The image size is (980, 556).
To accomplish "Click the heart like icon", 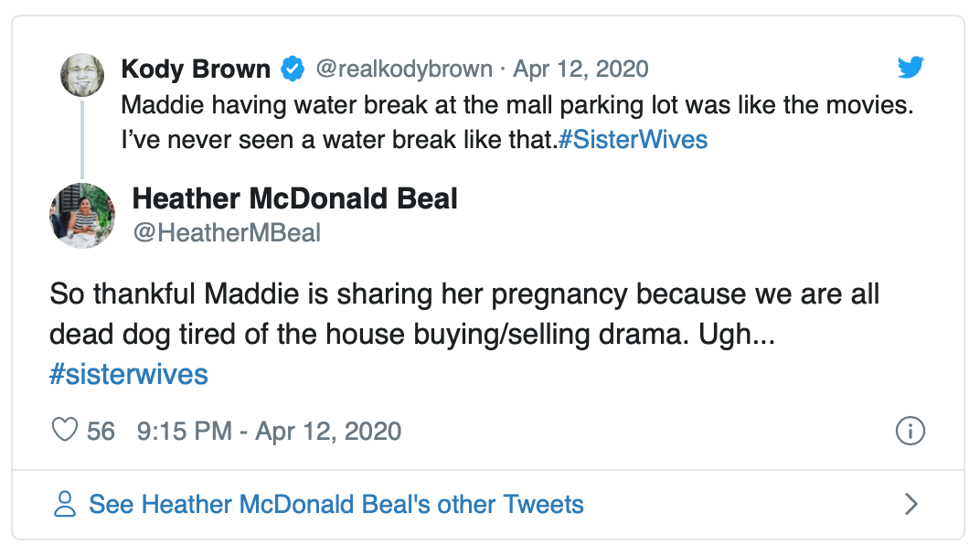I will [65, 431].
